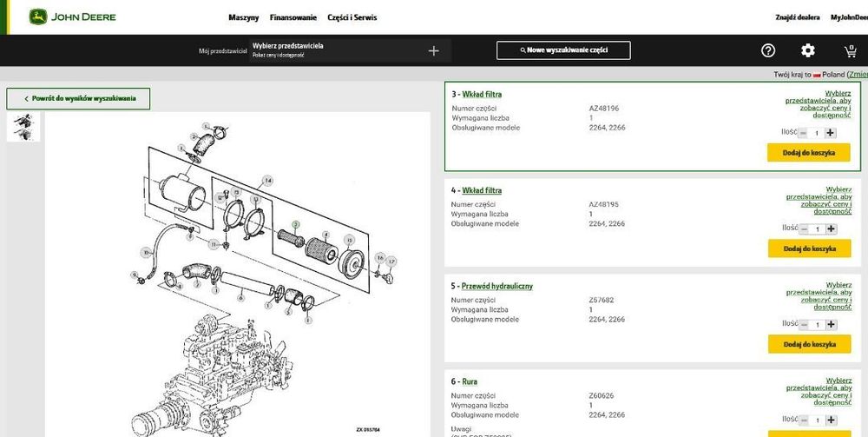Select callout 4 on the filter element

[x=326, y=235]
